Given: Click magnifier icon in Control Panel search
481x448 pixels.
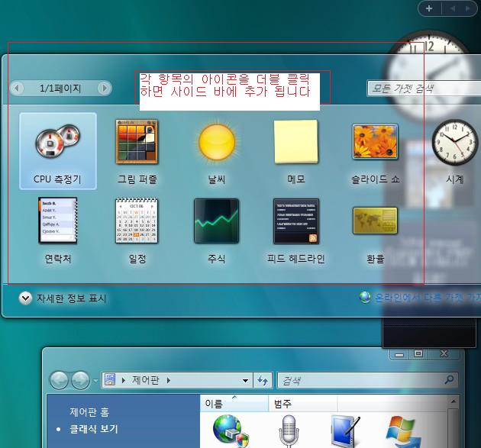Looking at the screenshot, I should click(x=450, y=379).
